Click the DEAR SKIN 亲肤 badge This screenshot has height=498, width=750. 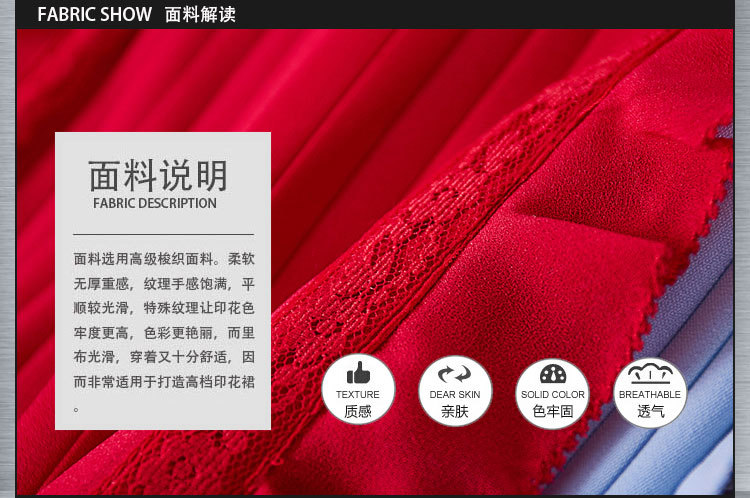pos(455,391)
